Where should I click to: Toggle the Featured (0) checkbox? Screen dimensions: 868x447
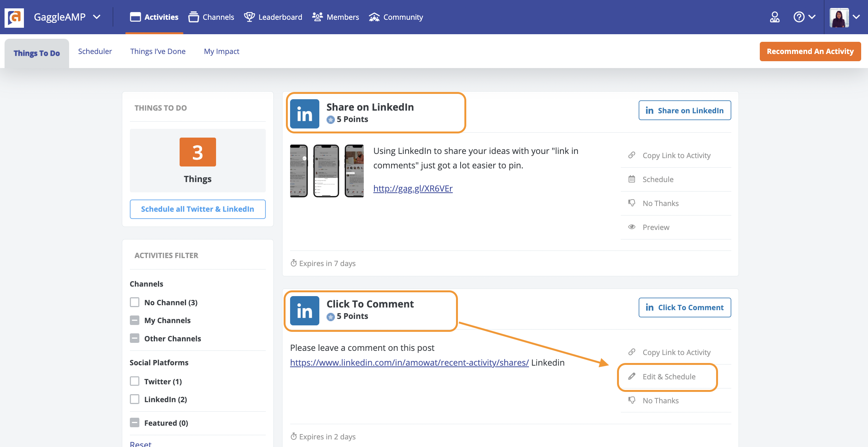click(x=134, y=423)
